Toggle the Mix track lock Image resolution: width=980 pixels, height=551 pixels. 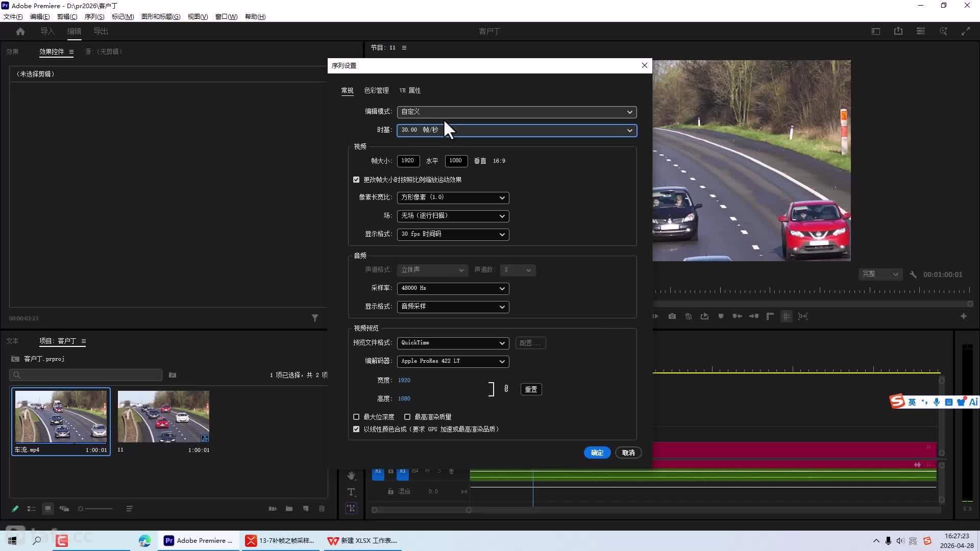click(390, 491)
